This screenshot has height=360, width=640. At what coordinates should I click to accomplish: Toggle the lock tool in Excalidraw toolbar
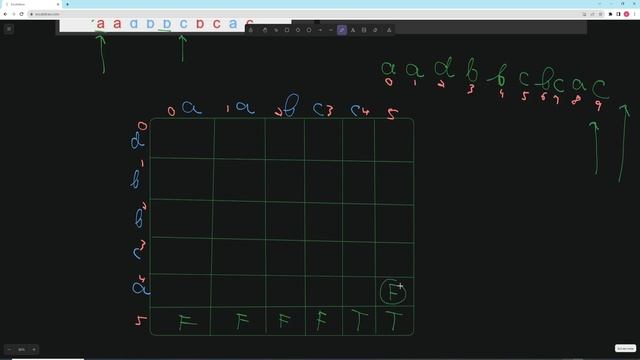click(x=251, y=30)
